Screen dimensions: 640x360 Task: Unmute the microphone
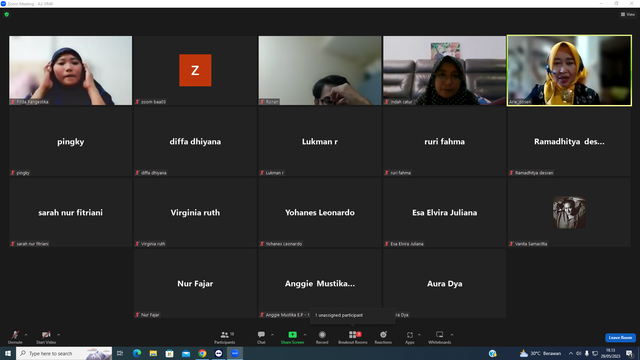click(x=15, y=337)
